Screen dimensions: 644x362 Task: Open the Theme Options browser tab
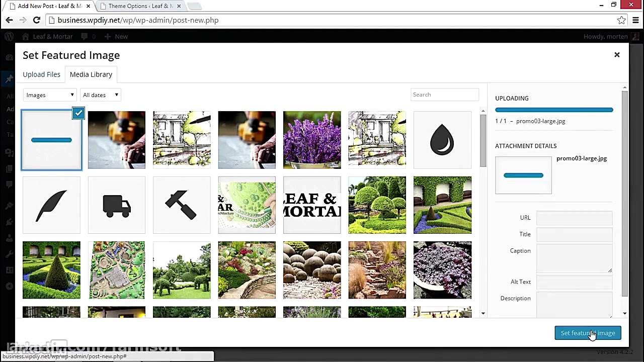click(x=140, y=6)
